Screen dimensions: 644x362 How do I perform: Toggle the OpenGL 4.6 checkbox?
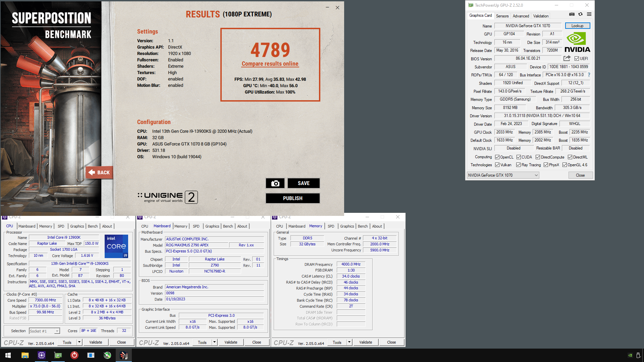(565, 165)
